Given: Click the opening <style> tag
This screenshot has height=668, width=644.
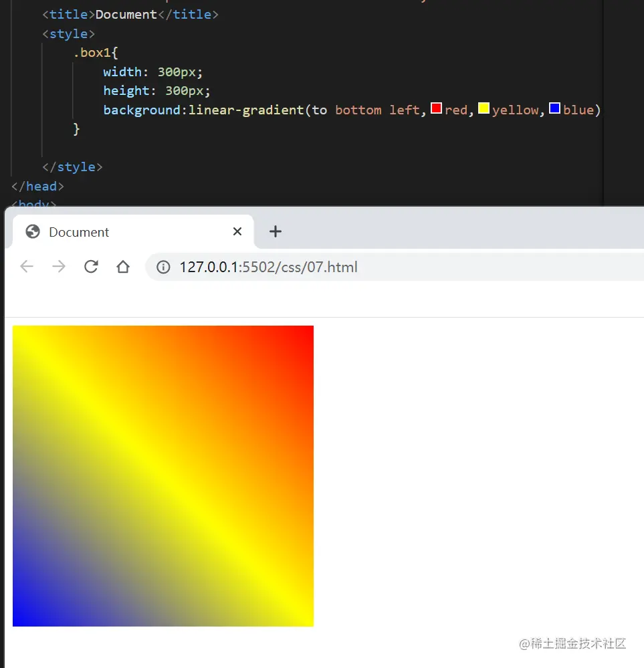Looking at the screenshot, I should (68, 33).
